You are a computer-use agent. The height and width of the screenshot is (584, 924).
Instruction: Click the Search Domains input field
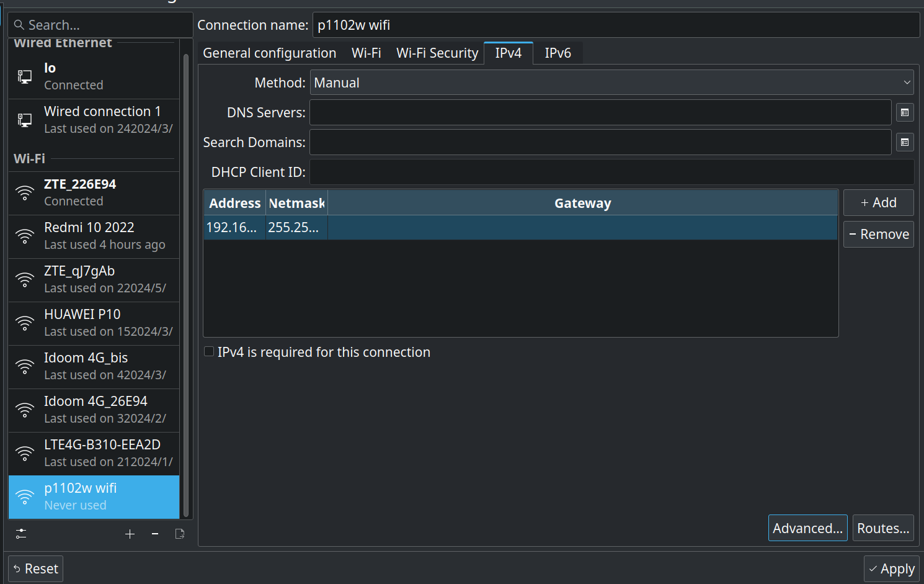coord(600,142)
